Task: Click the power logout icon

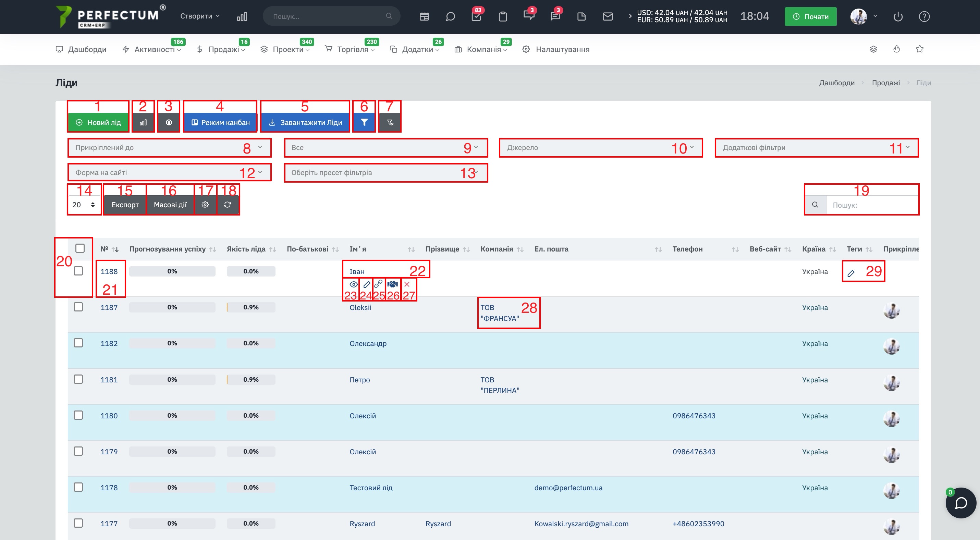Action: click(x=898, y=16)
